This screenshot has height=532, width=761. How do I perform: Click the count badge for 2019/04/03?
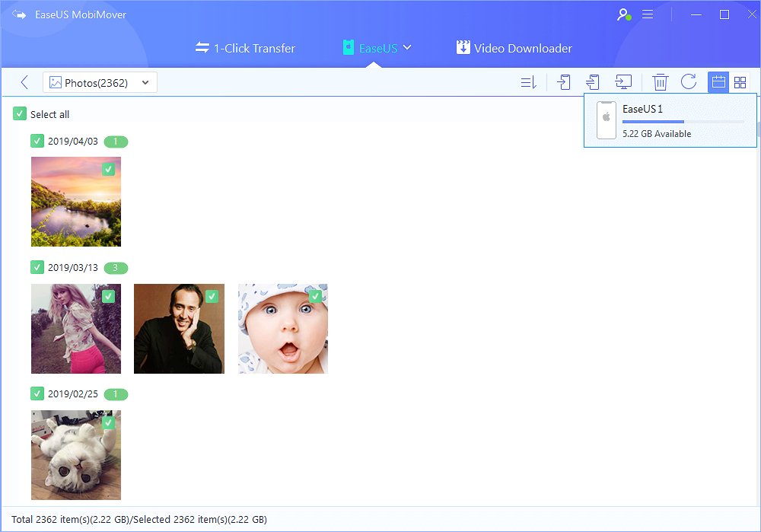pos(116,142)
